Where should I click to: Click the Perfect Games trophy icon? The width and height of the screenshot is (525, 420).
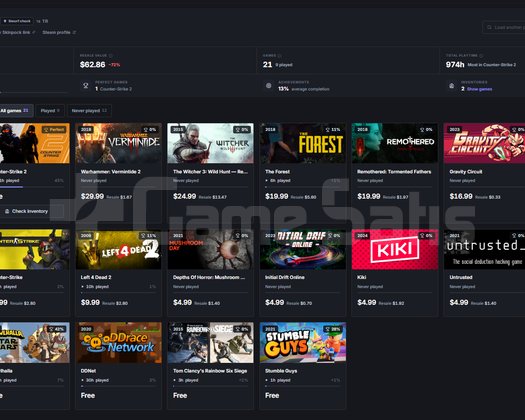(86, 86)
